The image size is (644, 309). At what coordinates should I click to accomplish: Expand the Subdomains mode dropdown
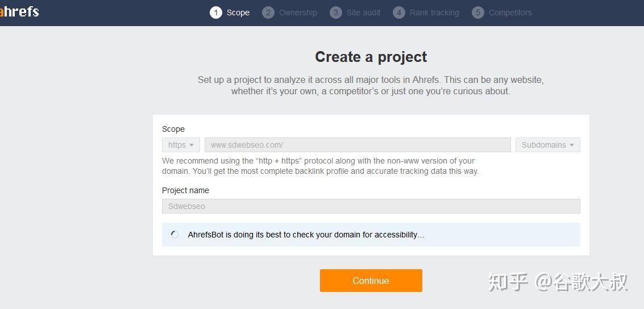[547, 145]
